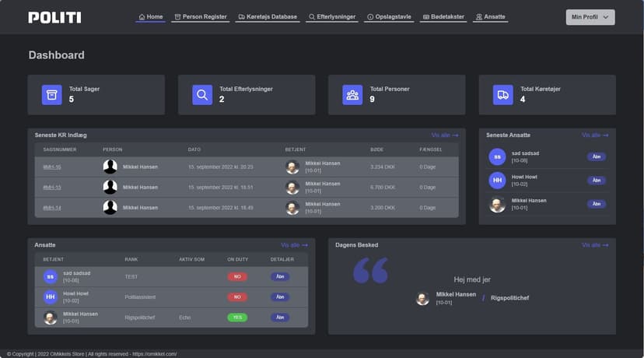Toggle the NO duty badge for sad sadsad

(x=237, y=276)
